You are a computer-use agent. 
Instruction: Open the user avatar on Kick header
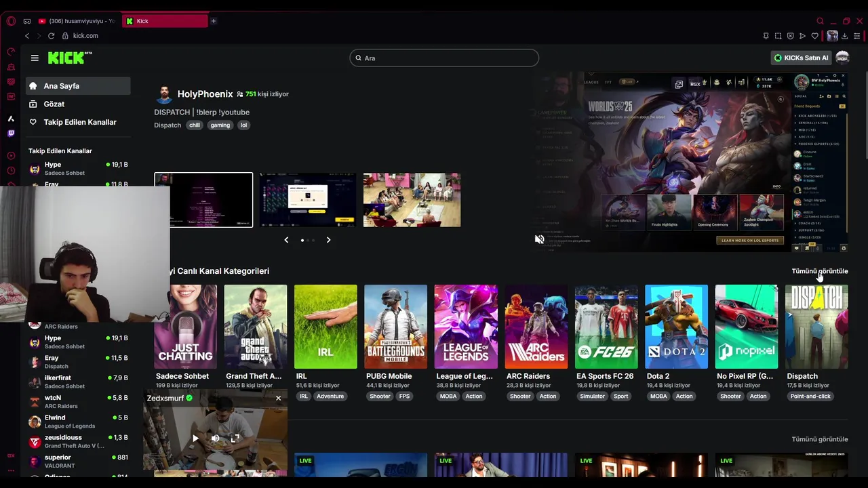[842, 58]
